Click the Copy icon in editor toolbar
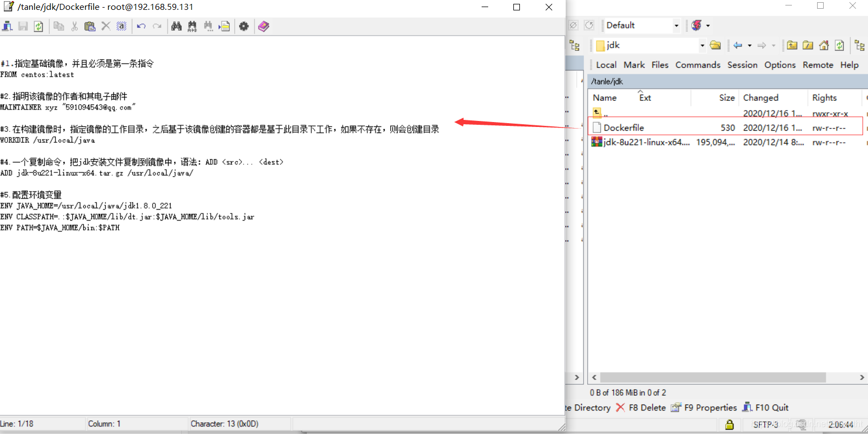 (59, 26)
